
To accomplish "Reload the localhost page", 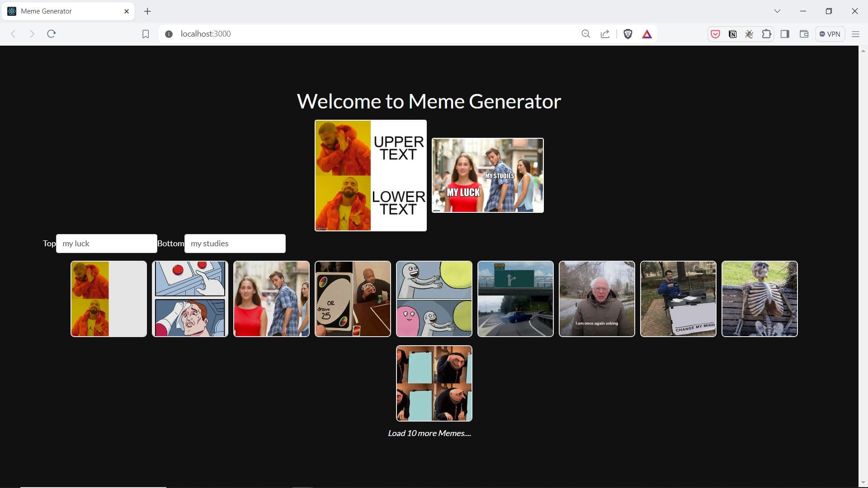I will coord(51,34).
